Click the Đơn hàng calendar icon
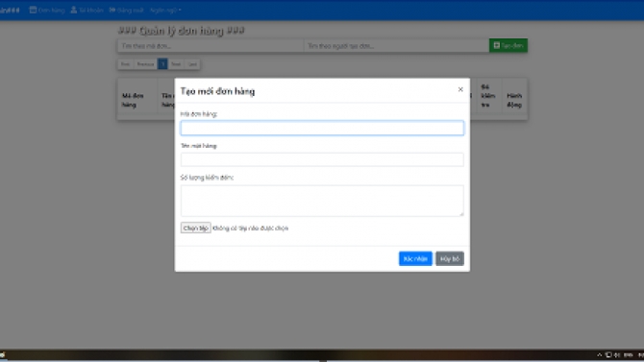 33,10
